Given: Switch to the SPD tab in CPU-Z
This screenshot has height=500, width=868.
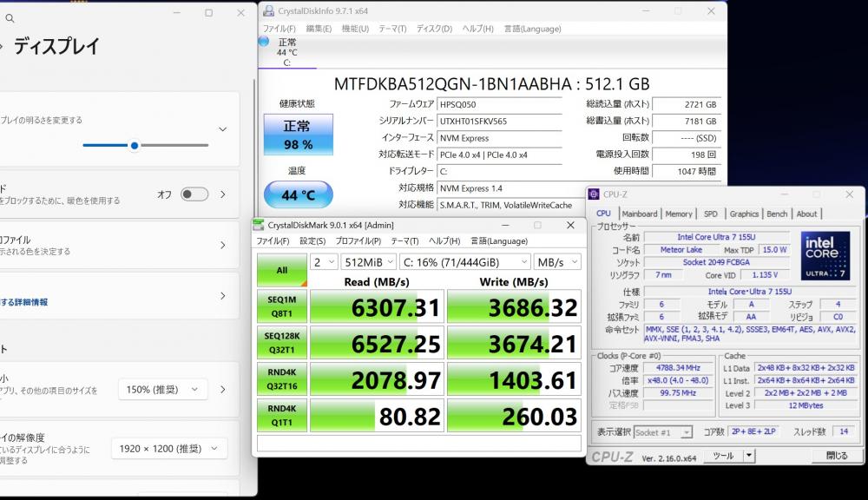Looking at the screenshot, I should point(710,214).
